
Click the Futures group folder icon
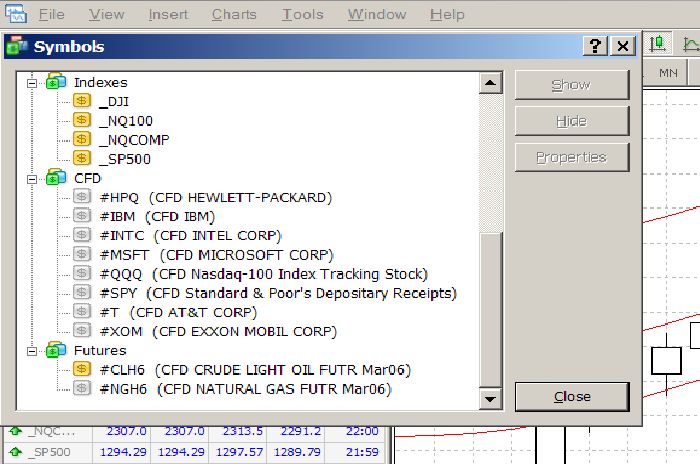[x=56, y=350]
